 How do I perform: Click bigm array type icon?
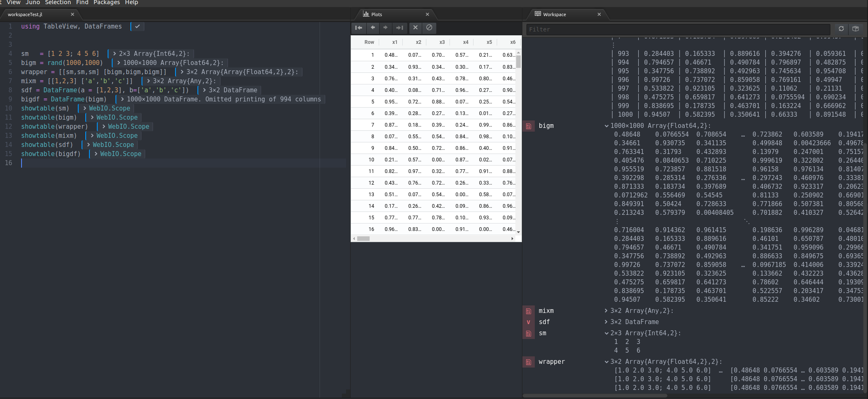point(529,126)
